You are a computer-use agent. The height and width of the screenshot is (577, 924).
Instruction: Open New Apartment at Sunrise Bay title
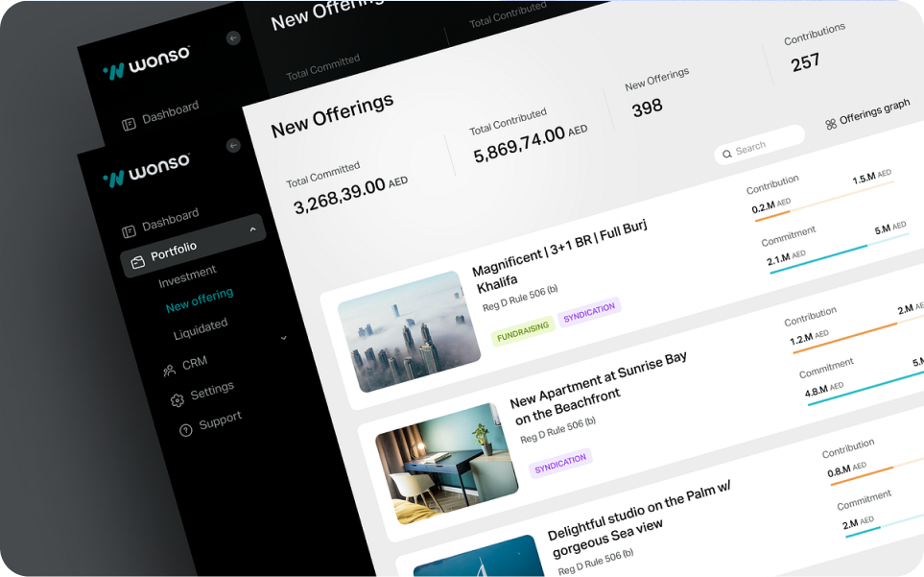(x=598, y=388)
